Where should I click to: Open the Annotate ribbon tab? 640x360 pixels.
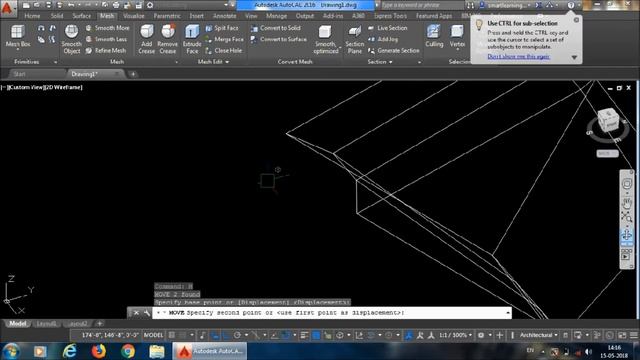tap(224, 16)
